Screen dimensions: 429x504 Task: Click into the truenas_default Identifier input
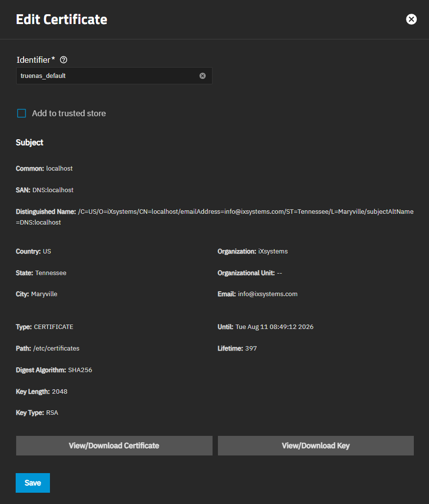pyautogui.click(x=108, y=76)
